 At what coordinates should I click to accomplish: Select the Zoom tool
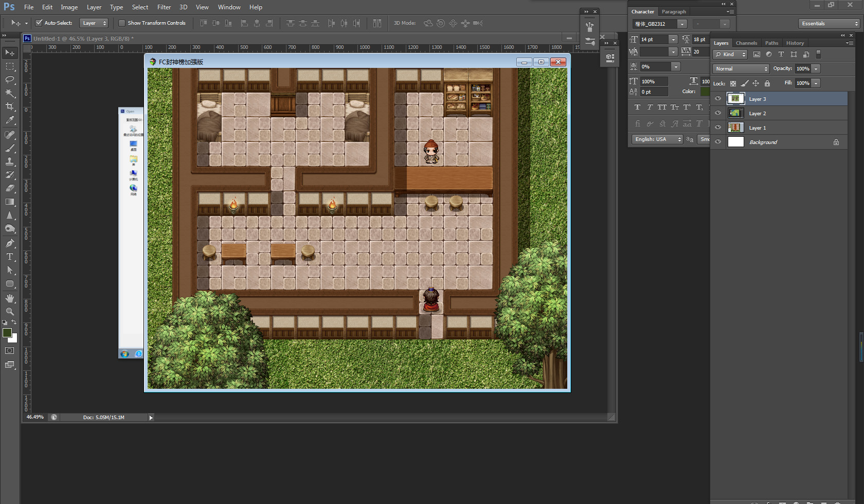(x=10, y=312)
